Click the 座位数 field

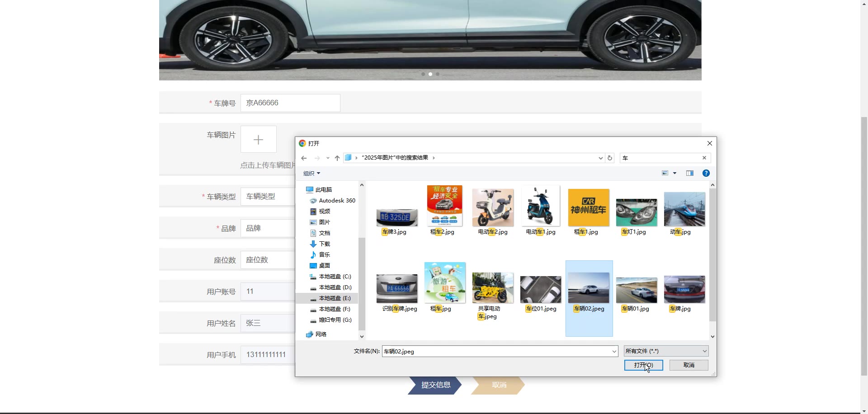pyautogui.click(x=268, y=260)
